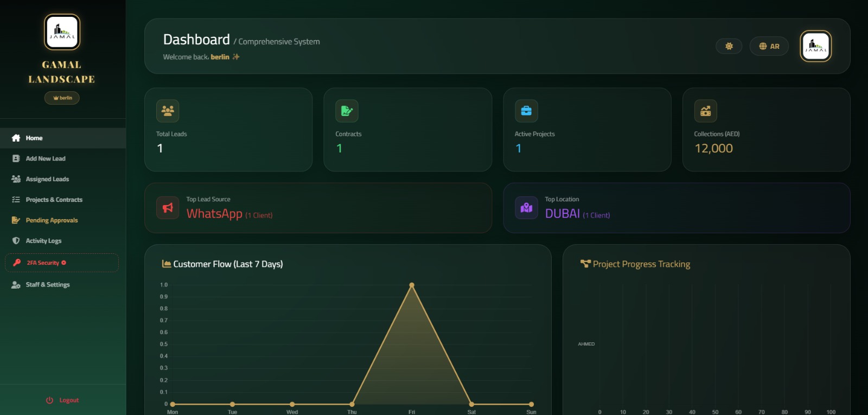The width and height of the screenshot is (868, 415).
Task: Click the red alert dot beside 2FA Security
Action: coord(64,263)
